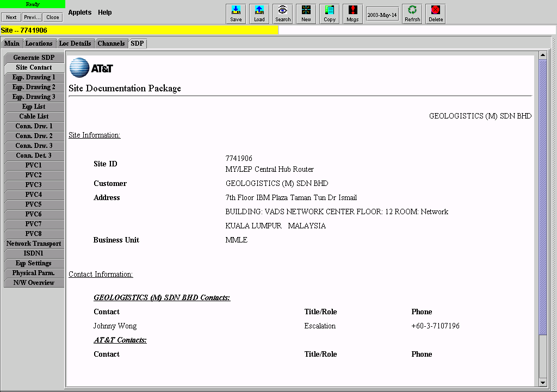
Task: Click the scrollbar down arrow
Action: pyautogui.click(x=542, y=383)
